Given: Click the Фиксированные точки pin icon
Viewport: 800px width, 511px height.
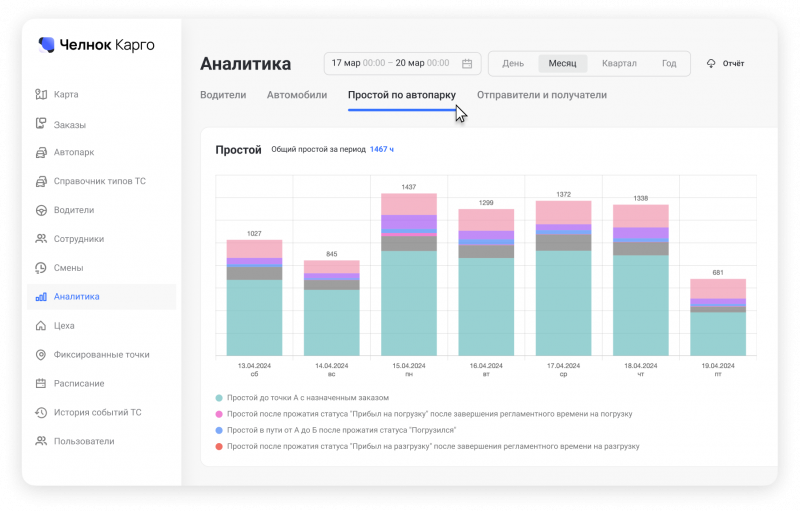Looking at the screenshot, I should [x=41, y=354].
